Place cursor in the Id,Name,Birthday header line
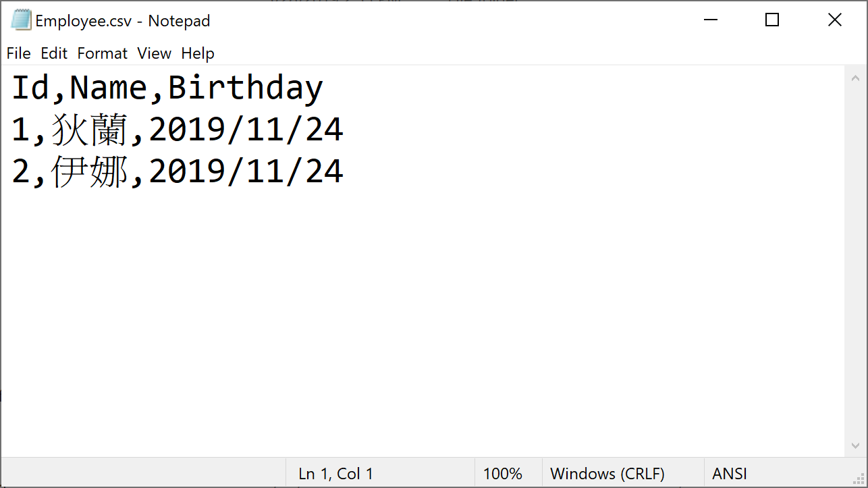Image resolution: width=868 pixels, height=488 pixels. click(x=167, y=88)
